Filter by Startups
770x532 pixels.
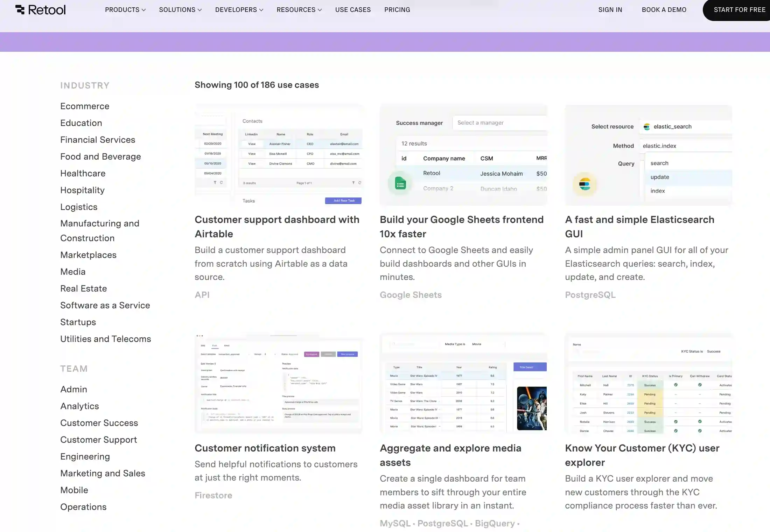click(78, 322)
